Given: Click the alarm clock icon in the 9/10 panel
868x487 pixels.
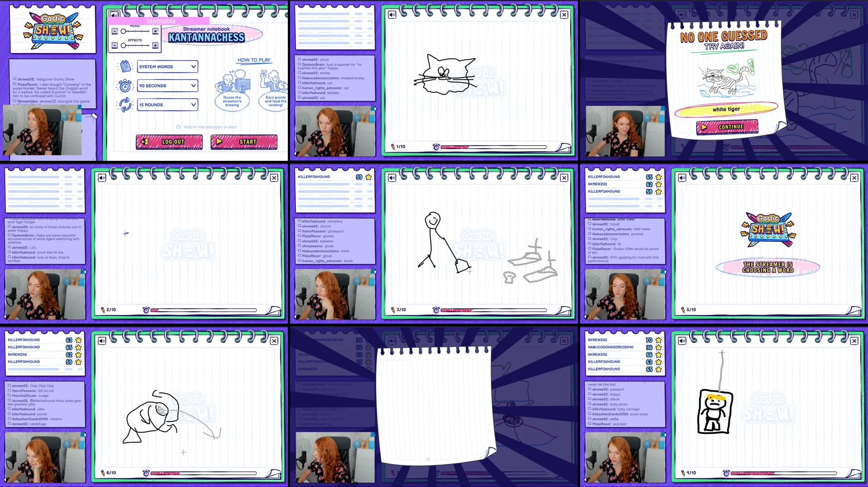Looking at the screenshot, I should [x=726, y=473].
